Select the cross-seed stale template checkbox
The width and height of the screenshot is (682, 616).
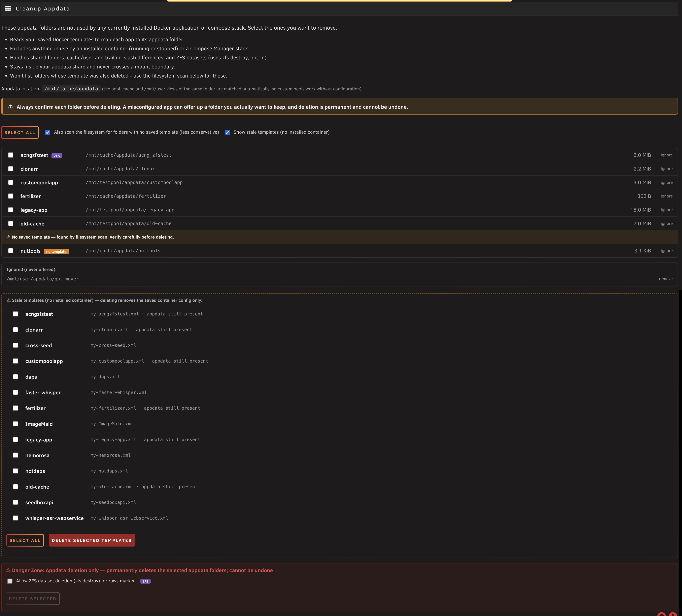point(15,345)
